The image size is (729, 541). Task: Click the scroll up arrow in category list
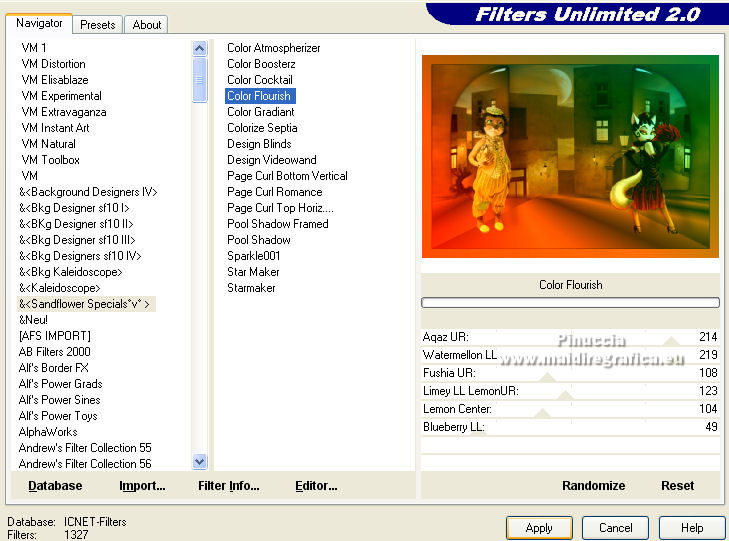point(199,48)
